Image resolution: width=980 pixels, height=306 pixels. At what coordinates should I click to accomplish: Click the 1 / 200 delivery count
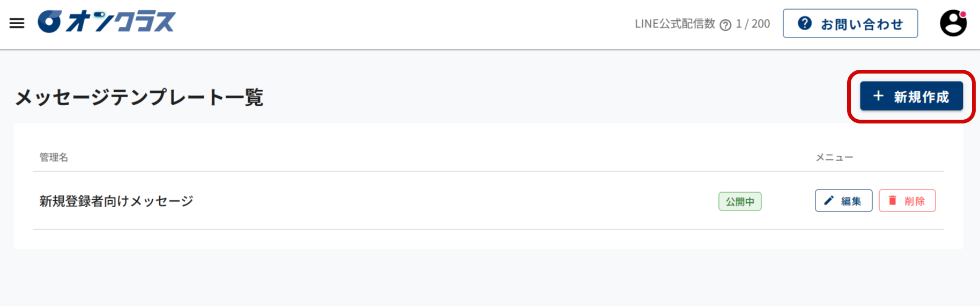click(753, 24)
